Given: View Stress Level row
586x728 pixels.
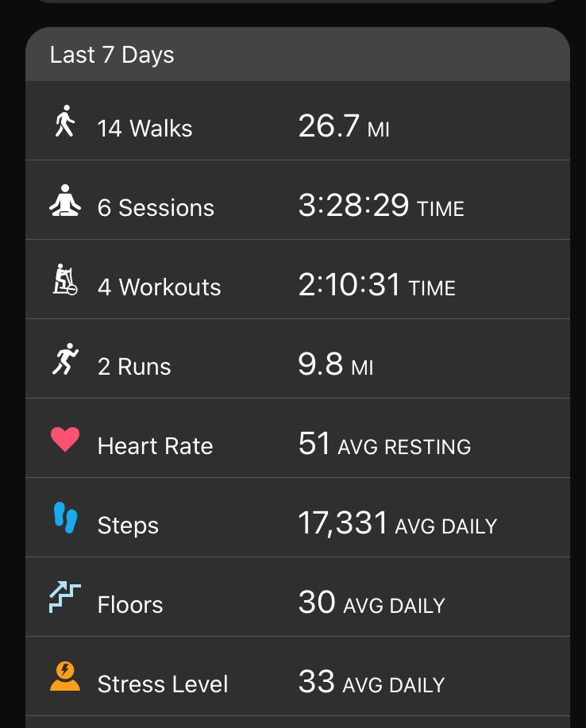Looking at the screenshot, I should 298,676.
